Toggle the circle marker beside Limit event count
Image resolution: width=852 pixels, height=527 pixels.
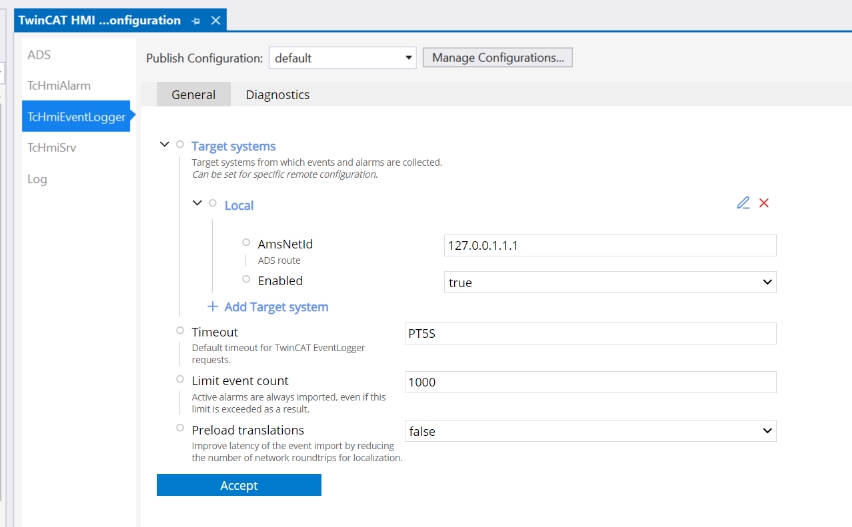coord(180,379)
